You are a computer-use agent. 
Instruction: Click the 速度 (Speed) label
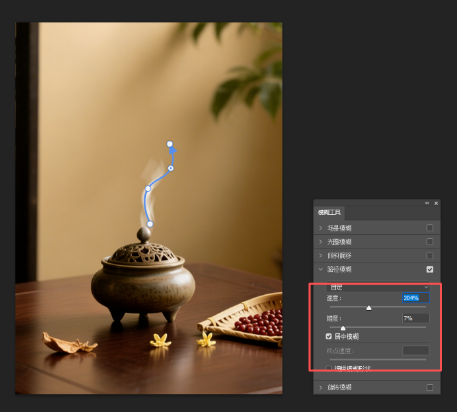[334, 298]
